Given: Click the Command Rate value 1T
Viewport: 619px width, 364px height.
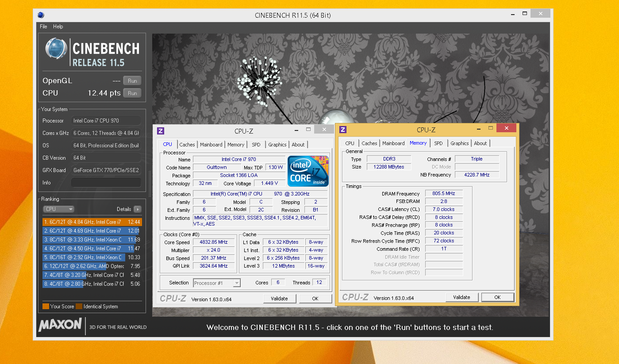Looking at the screenshot, I should (444, 249).
